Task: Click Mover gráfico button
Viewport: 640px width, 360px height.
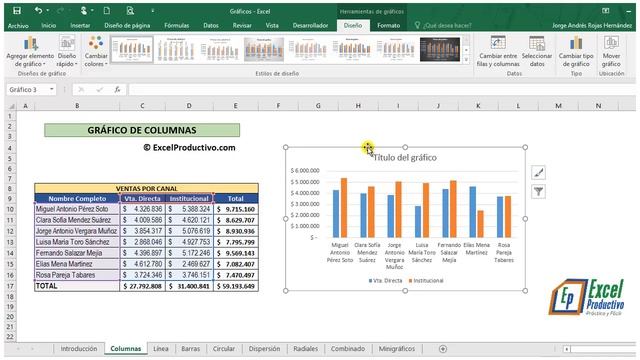Action: 611,51
